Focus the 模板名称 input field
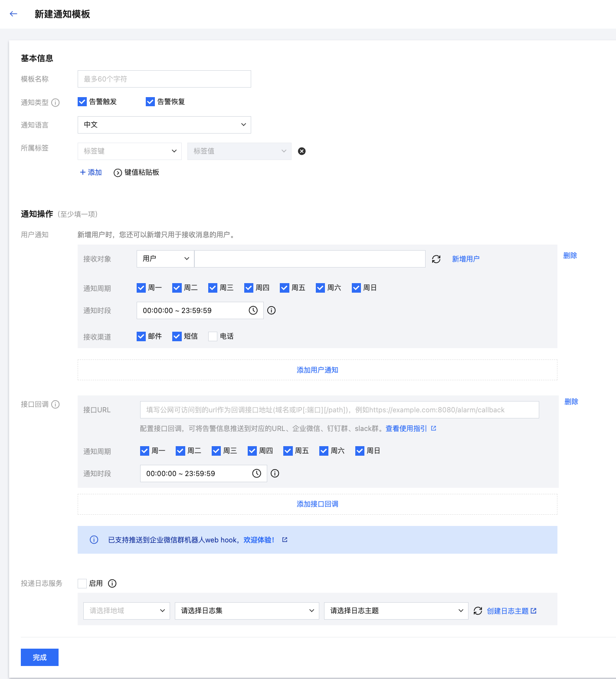 click(164, 79)
